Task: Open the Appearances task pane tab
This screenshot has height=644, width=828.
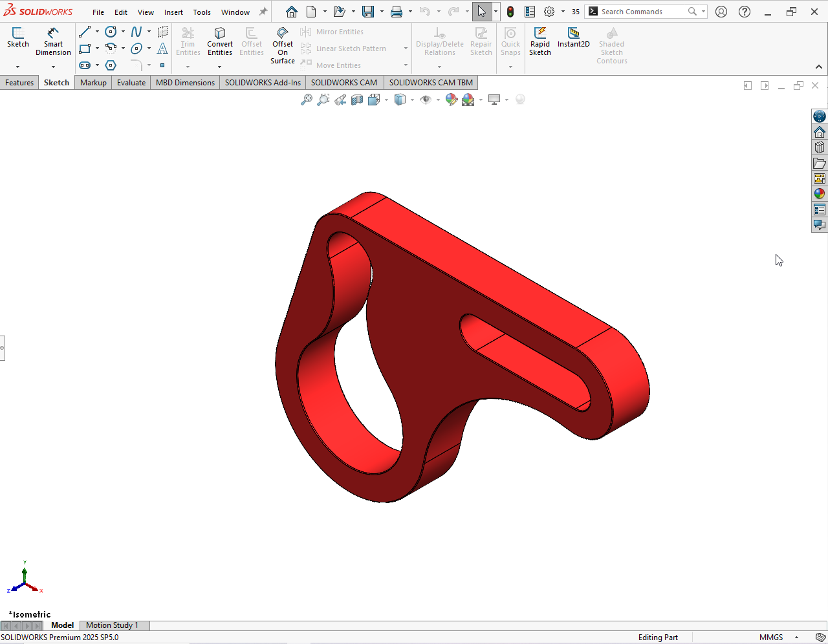Action: tap(819, 194)
